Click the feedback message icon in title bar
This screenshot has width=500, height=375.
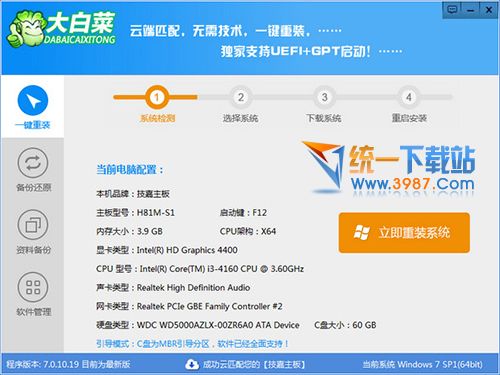tap(452, 9)
